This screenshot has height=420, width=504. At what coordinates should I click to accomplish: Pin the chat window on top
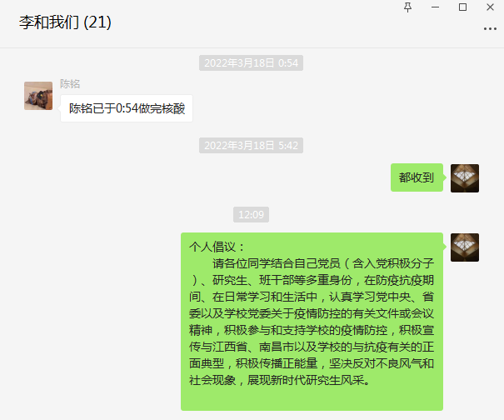point(407,7)
